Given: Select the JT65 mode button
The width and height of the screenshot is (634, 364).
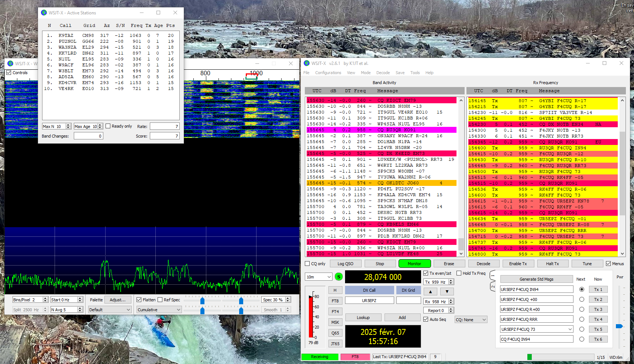Looking at the screenshot, I should coord(335,344).
